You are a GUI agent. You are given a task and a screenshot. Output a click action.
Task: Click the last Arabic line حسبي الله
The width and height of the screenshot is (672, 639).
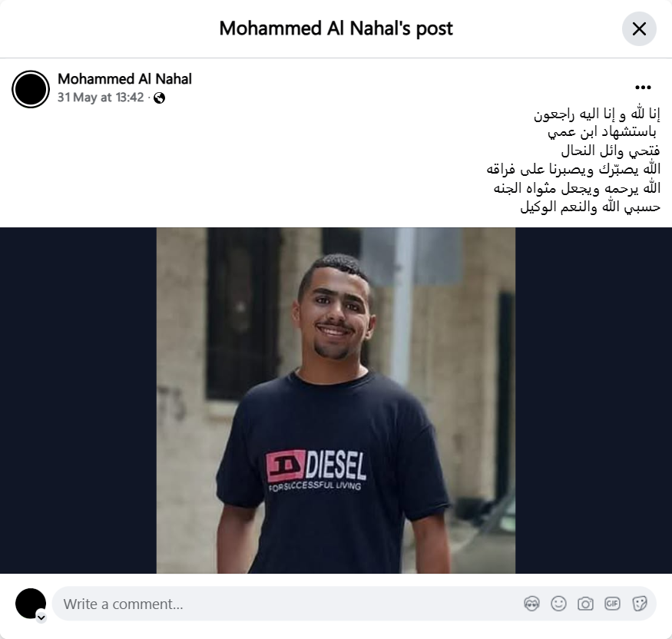pyautogui.click(x=590, y=207)
